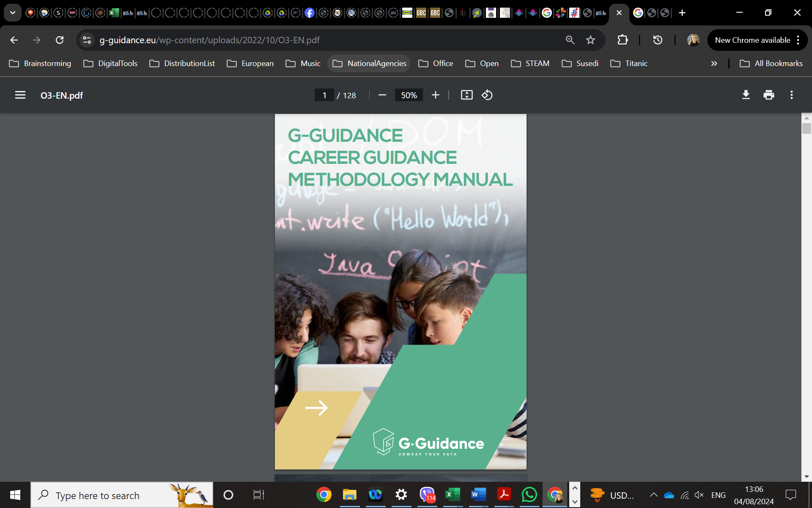Screen dimensions: 812x508
Task: Click the PDF zoom out minus button
Action: pos(382,95)
